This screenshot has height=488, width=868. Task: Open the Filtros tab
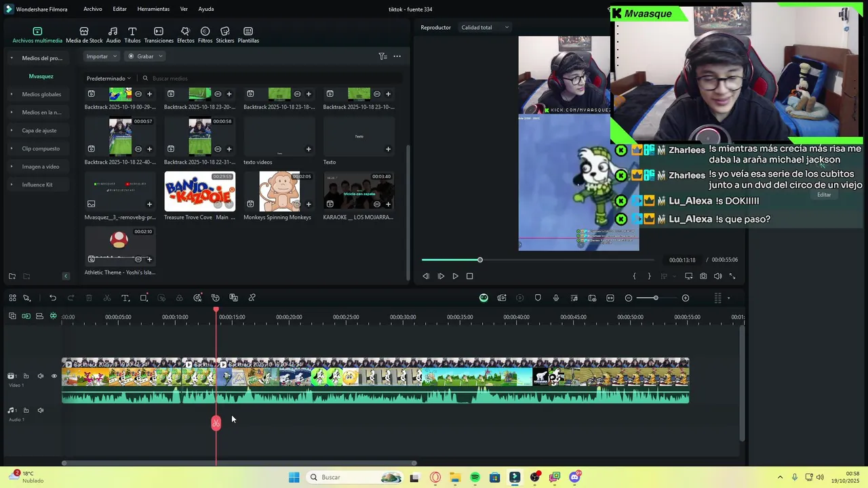coord(205,35)
